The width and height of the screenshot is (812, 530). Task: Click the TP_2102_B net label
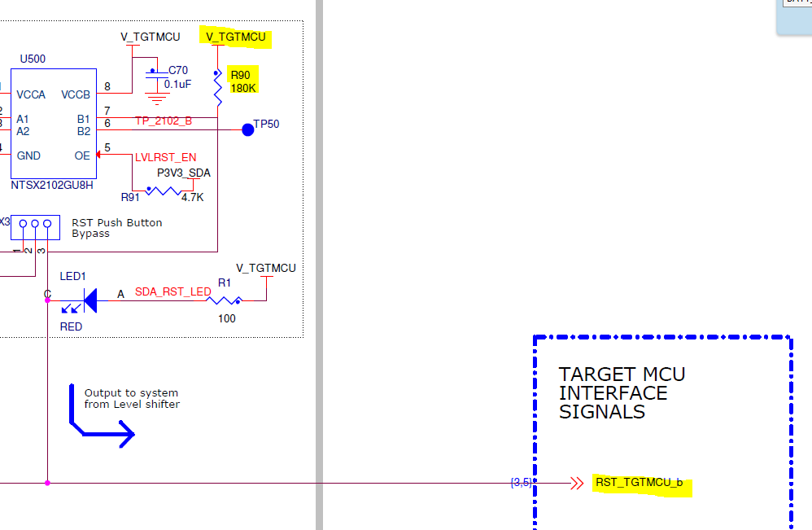164,120
